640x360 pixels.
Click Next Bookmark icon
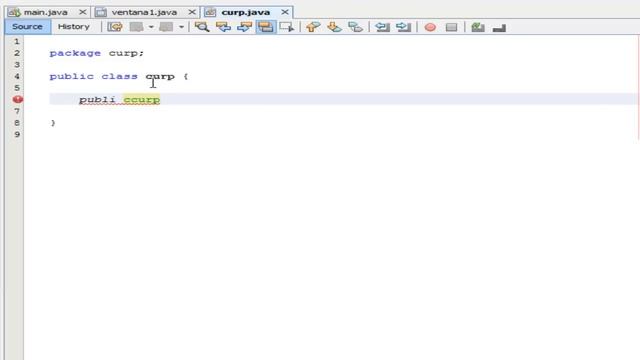click(334, 27)
